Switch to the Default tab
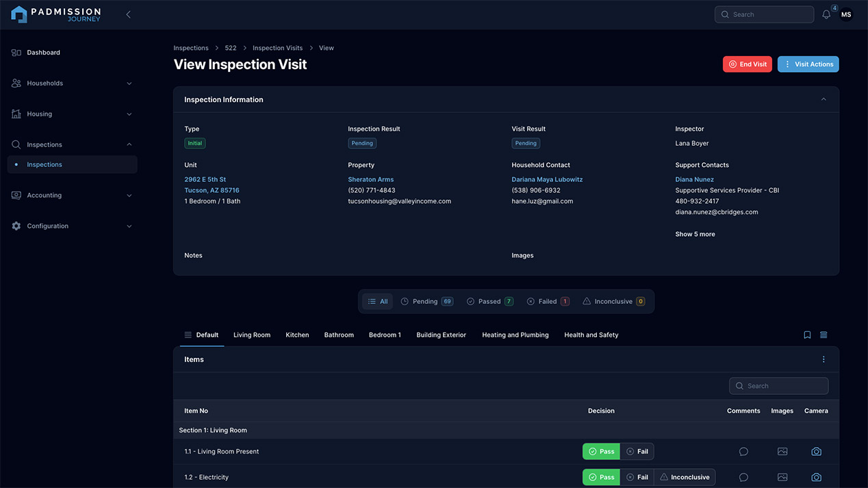The image size is (868, 488). point(202,335)
